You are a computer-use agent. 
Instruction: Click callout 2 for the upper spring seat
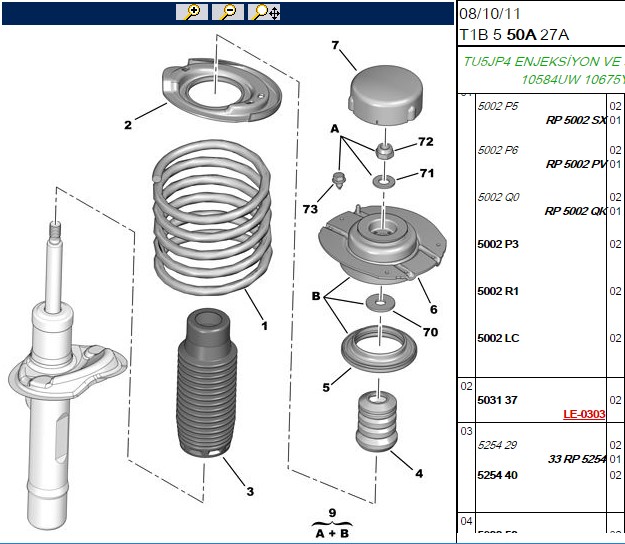pyautogui.click(x=128, y=125)
